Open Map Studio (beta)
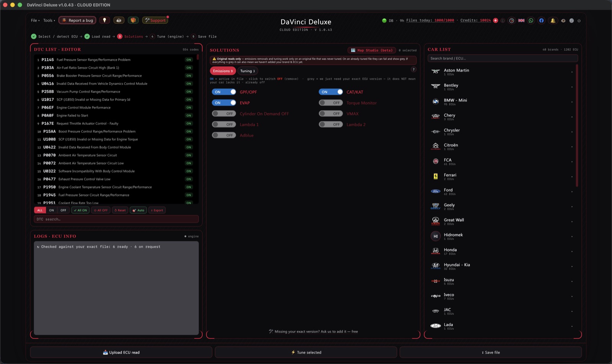Image resolution: width=612 pixels, height=364 pixels. click(x=372, y=50)
